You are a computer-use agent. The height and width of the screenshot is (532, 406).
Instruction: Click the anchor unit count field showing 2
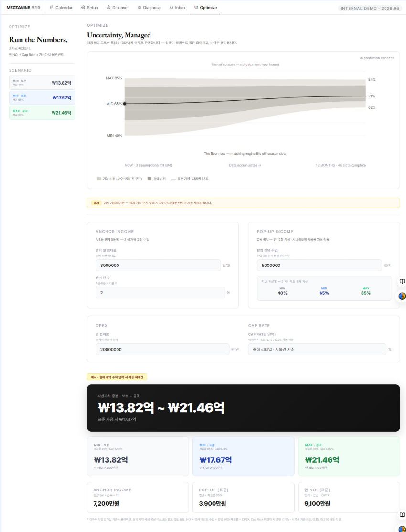[160, 292]
